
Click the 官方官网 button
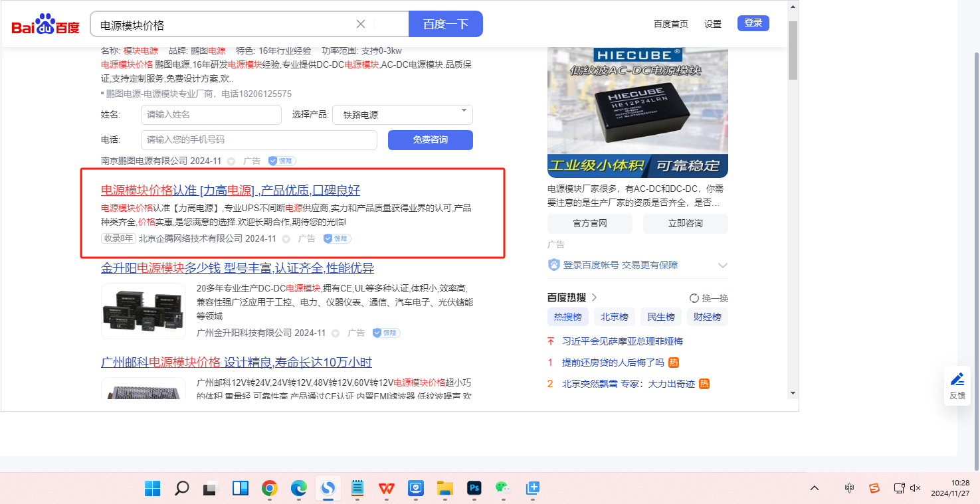tap(590, 223)
